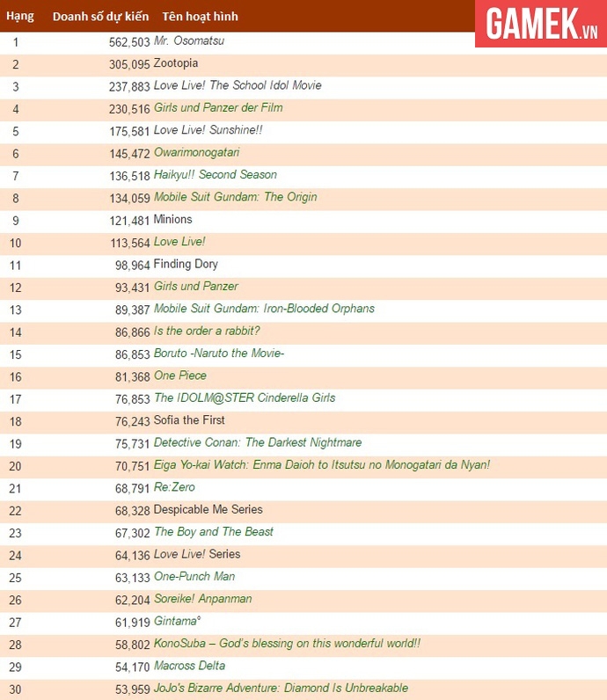Open the Eiga Yo-kai Watch link

click(x=322, y=464)
